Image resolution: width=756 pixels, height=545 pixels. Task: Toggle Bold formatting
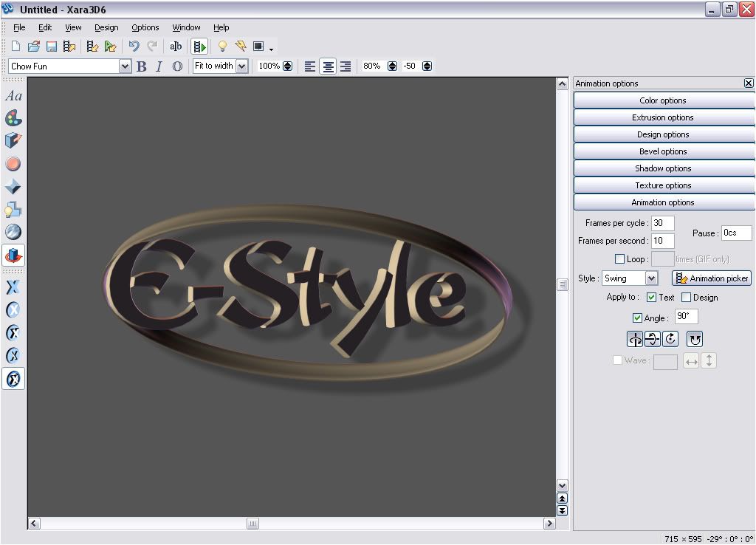[x=141, y=66]
